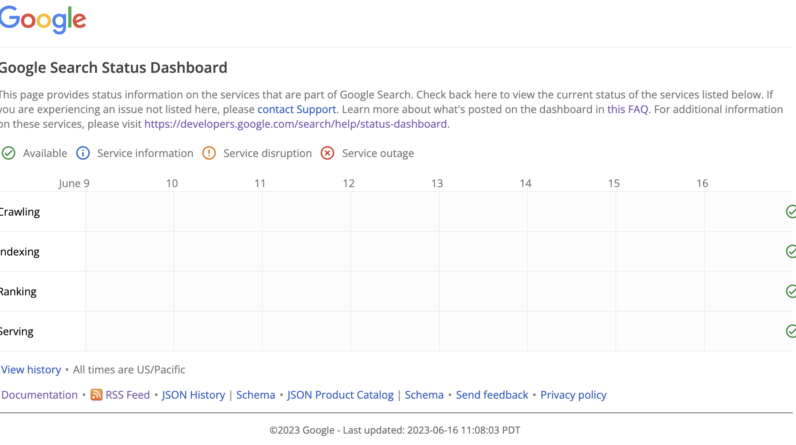
Task: Click the Send feedback link
Action: click(x=492, y=395)
